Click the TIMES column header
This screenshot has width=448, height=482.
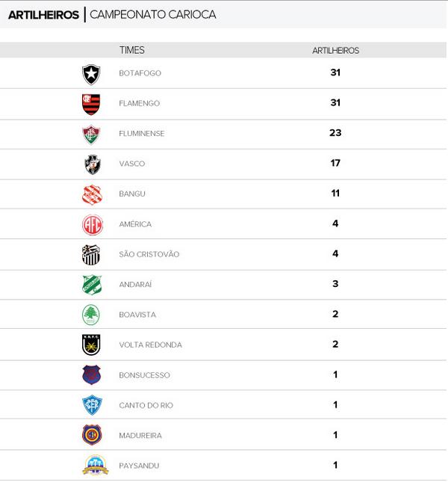tap(131, 50)
